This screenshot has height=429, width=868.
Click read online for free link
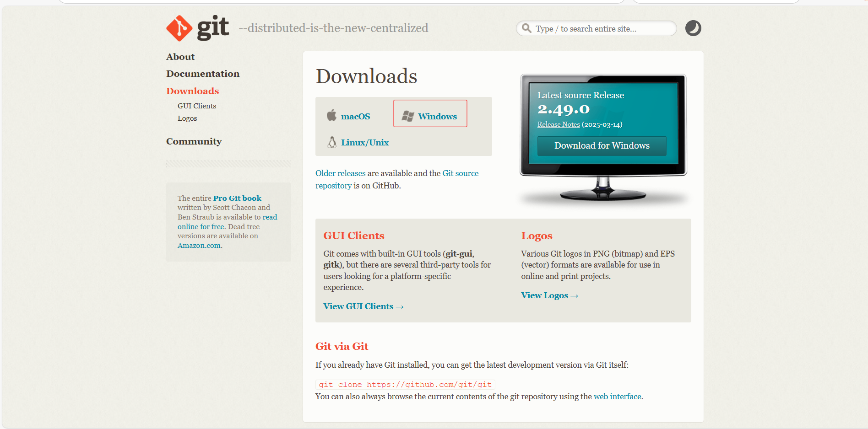227,222
